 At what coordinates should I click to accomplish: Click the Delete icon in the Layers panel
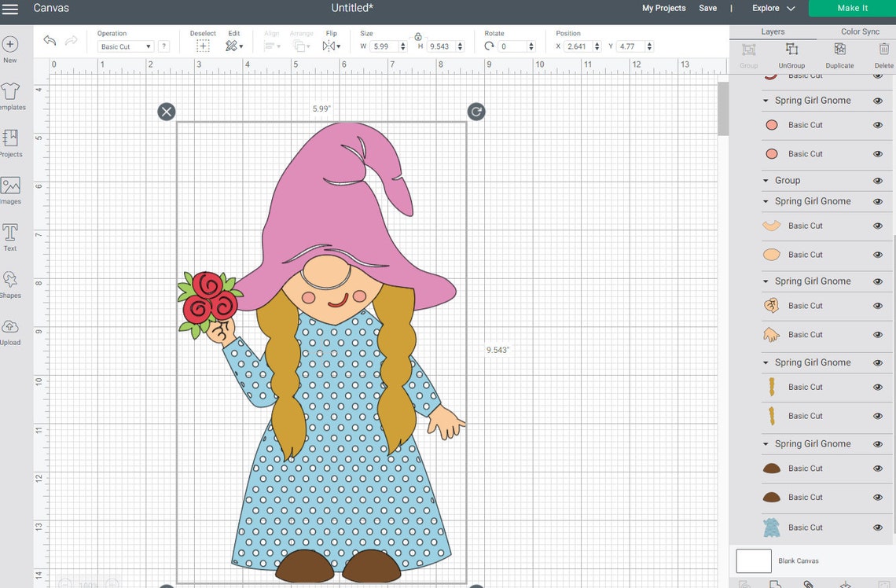tap(883, 53)
